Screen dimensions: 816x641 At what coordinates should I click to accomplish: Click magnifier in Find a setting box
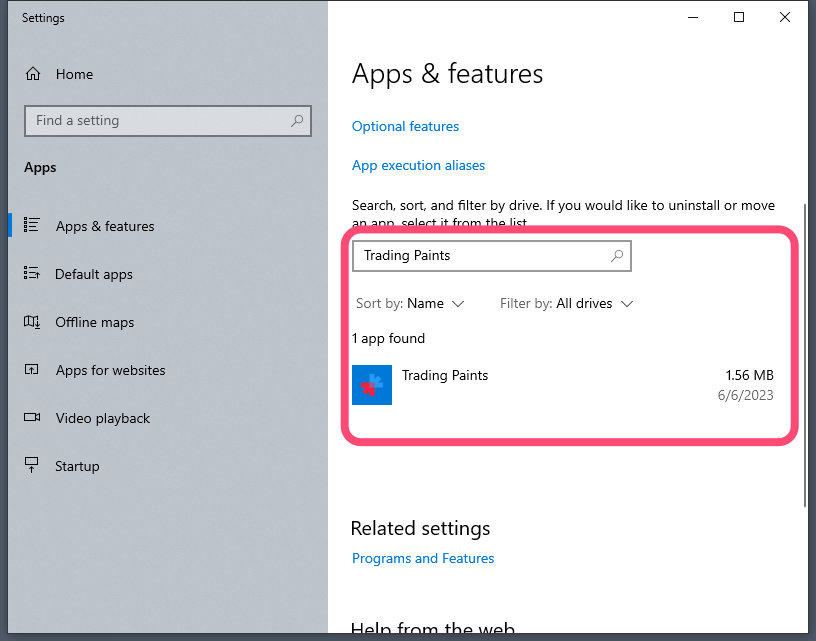coord(297,121)
